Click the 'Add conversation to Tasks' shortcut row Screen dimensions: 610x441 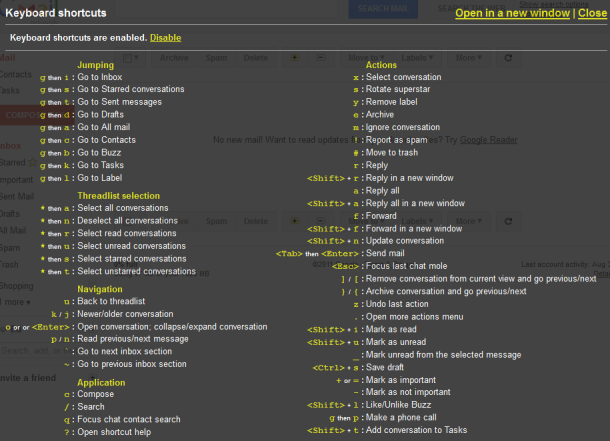point(387,430)
